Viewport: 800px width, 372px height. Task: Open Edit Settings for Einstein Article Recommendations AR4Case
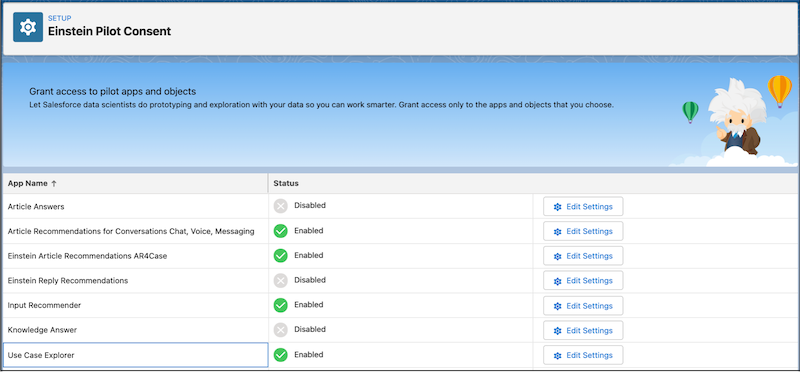583,256
